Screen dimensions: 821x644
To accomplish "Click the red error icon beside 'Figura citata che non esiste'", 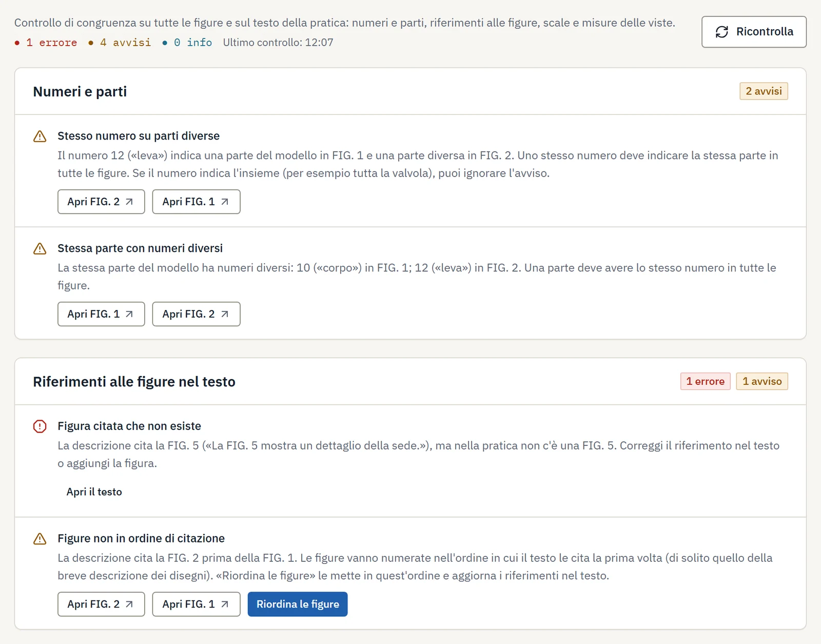I will (x=40, y=426).
